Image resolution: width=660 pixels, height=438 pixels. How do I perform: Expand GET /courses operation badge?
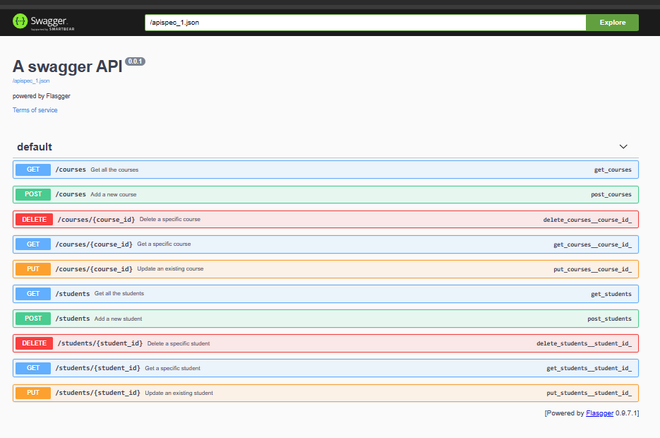coord(33,170)
